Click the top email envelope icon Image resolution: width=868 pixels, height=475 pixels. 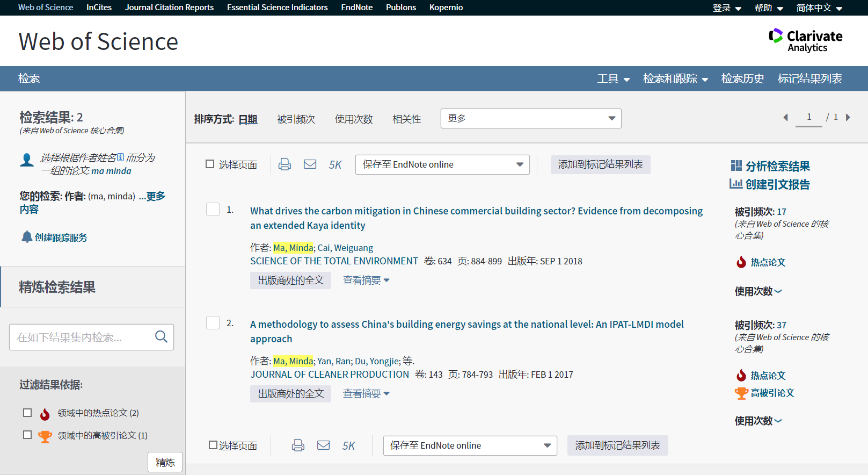(x=310, y=164)
